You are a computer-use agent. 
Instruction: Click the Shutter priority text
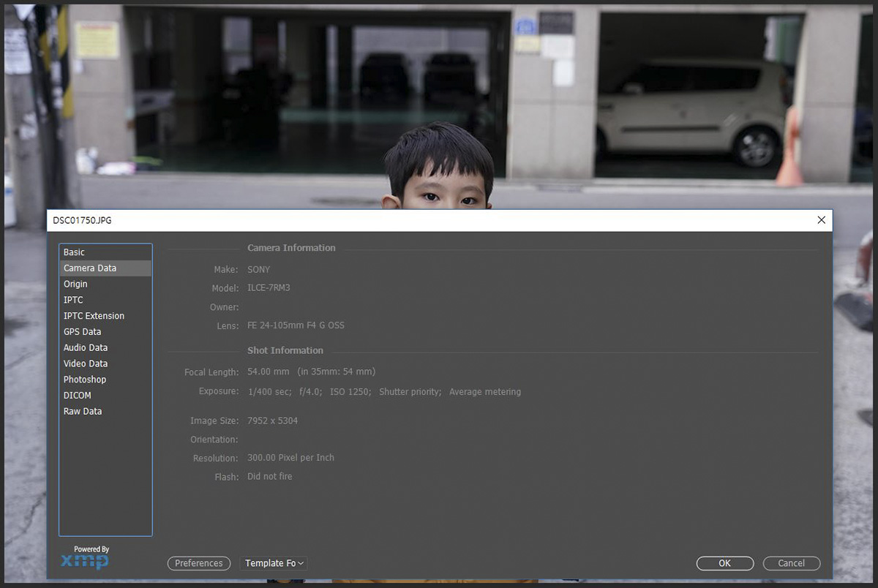[x=410, y=392]
